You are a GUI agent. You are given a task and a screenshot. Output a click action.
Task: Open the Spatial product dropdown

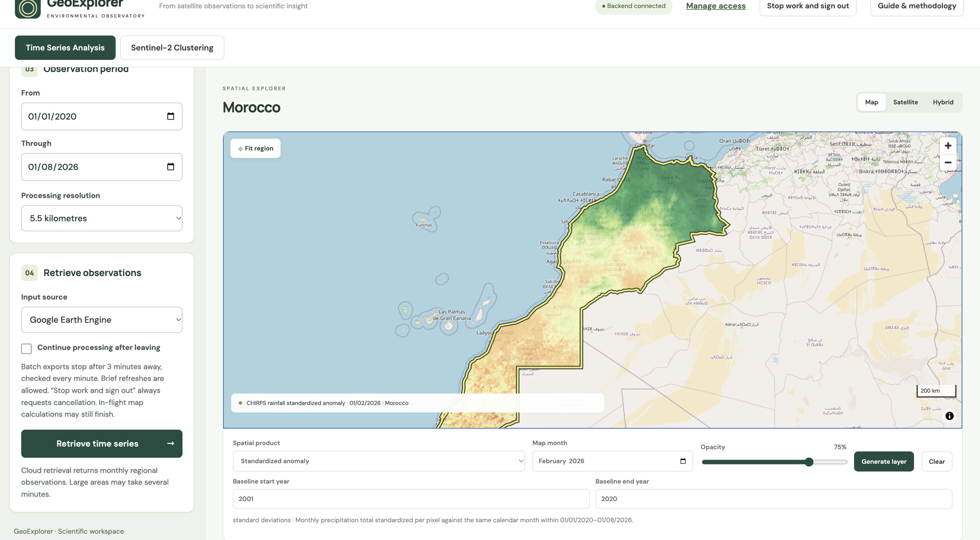(379, 461)
